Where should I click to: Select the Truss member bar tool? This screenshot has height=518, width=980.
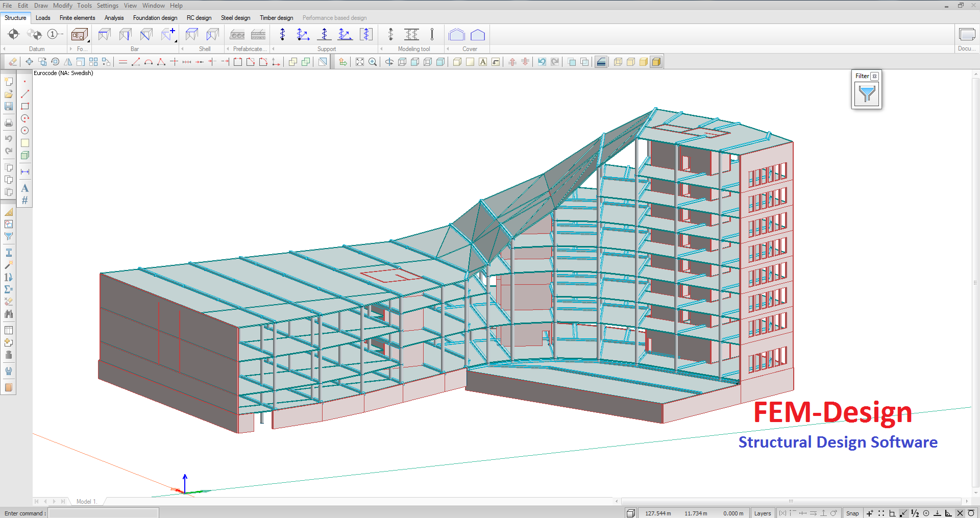(146, 34)
